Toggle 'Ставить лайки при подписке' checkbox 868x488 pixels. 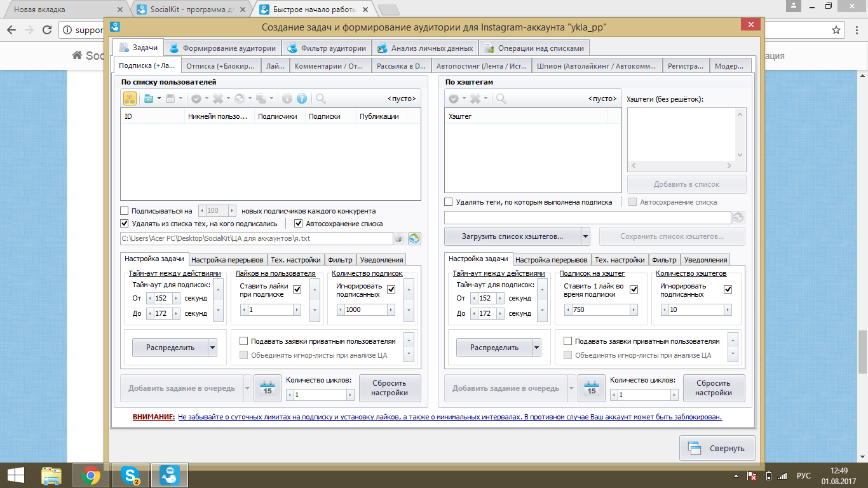(297, 290)
